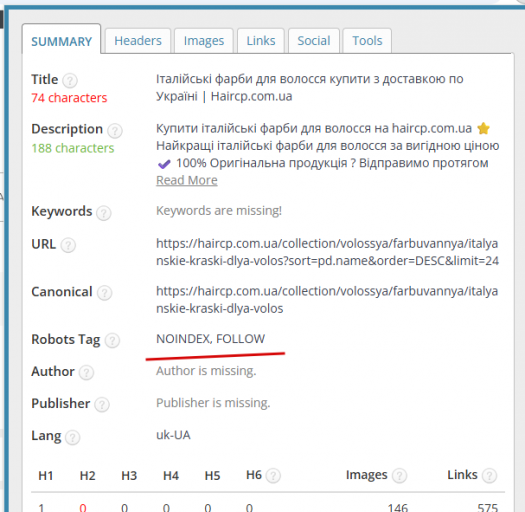This screenshot has height=512, width=525.
Task: Click the '188 characters' description length text
Action: [x=73, y=148]
